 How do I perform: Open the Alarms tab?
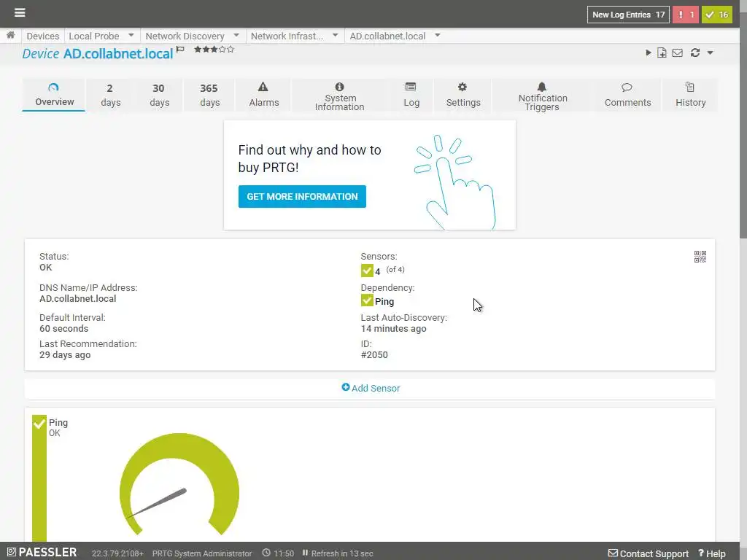(x=263, y=95)
